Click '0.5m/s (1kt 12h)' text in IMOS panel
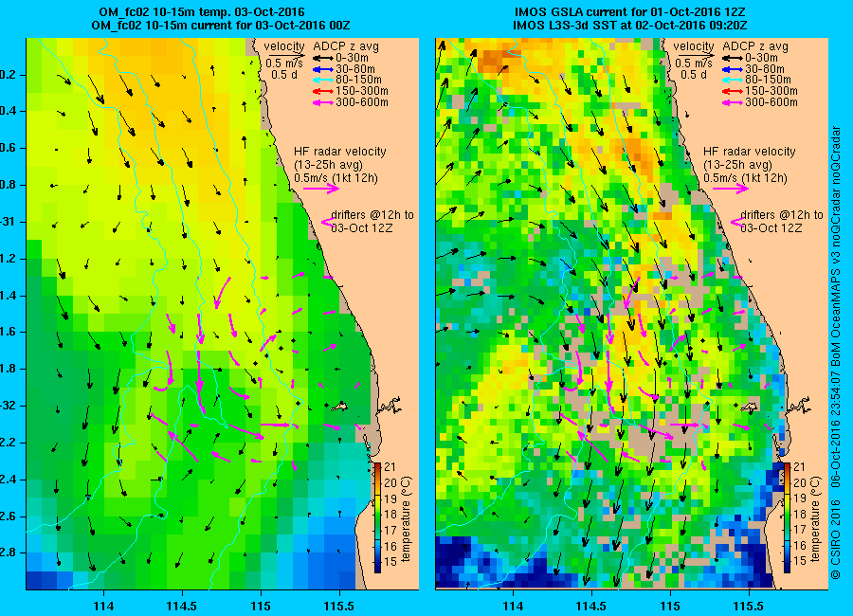 coord(745,178)
